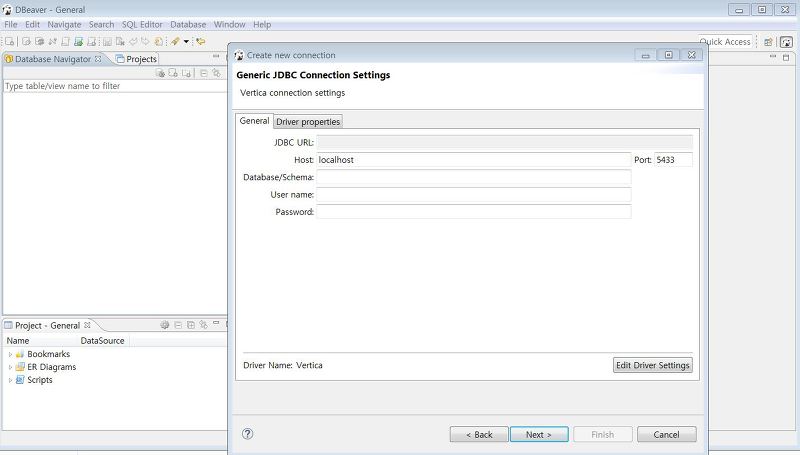Click the User name input field
This screenshot has width=800, height=455.
(473, 194)
